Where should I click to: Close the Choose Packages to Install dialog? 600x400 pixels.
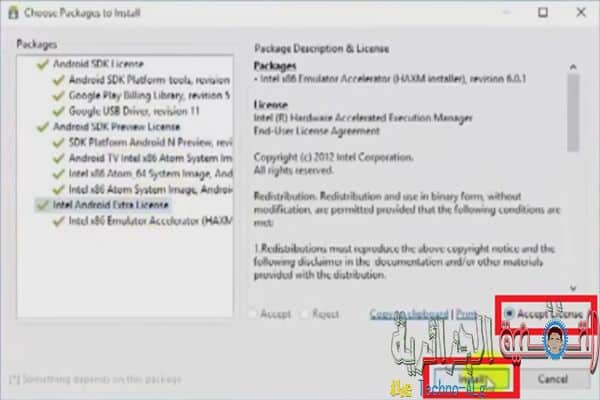(x=581, y=12)
